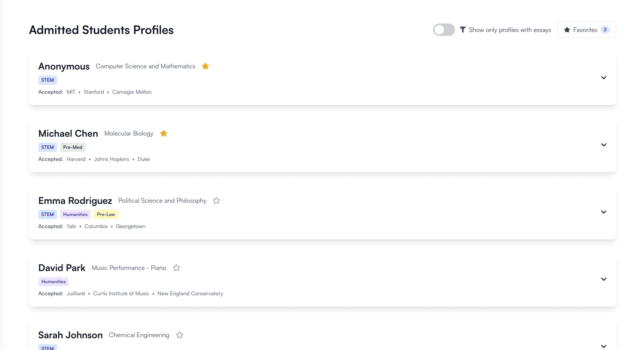Expand the Anonymous profile card
Screen dimensions: 644x350
[x=604, y=78]
